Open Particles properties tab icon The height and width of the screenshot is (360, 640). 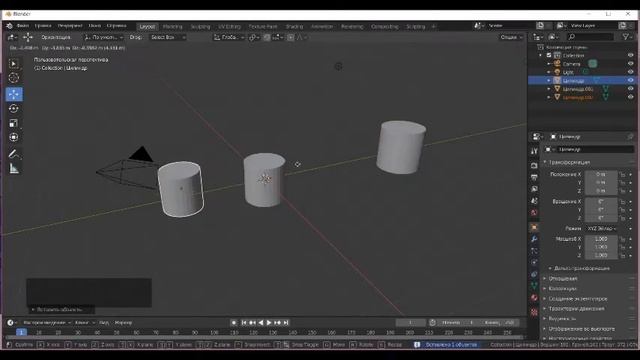pyautogui.click(x=534, y=251)
